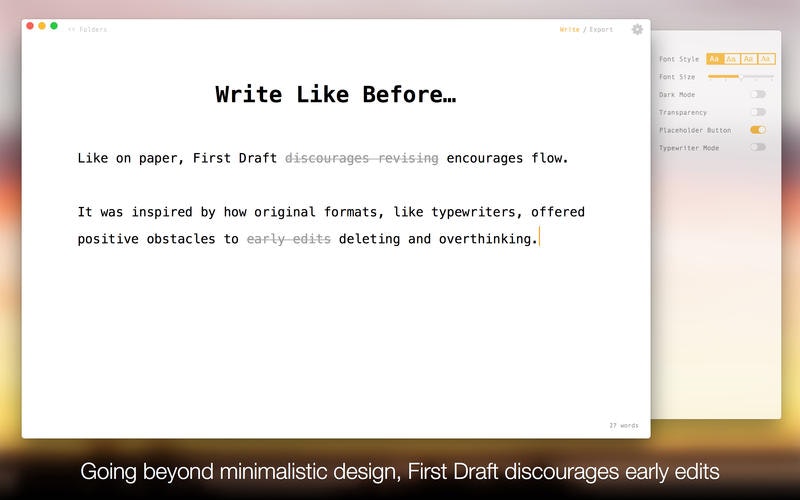This screenshot has width=800, height=500.
Task: Adjust the Font Size slider
Action: [x=740, y=77]
